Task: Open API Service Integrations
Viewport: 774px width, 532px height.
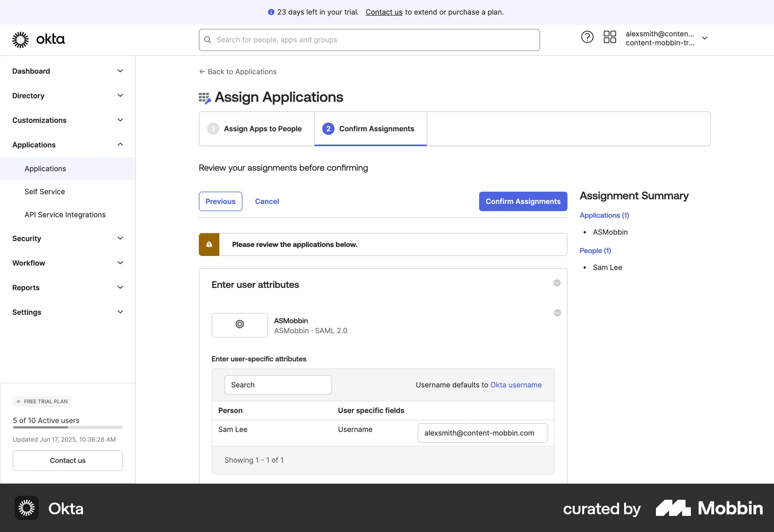Action: [64, 214]
